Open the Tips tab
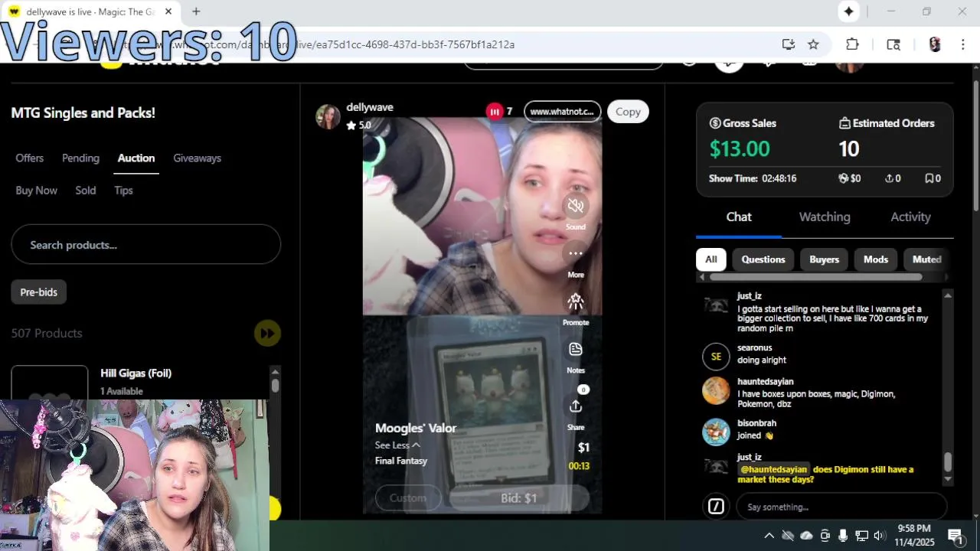 click(x=123, y=191)
